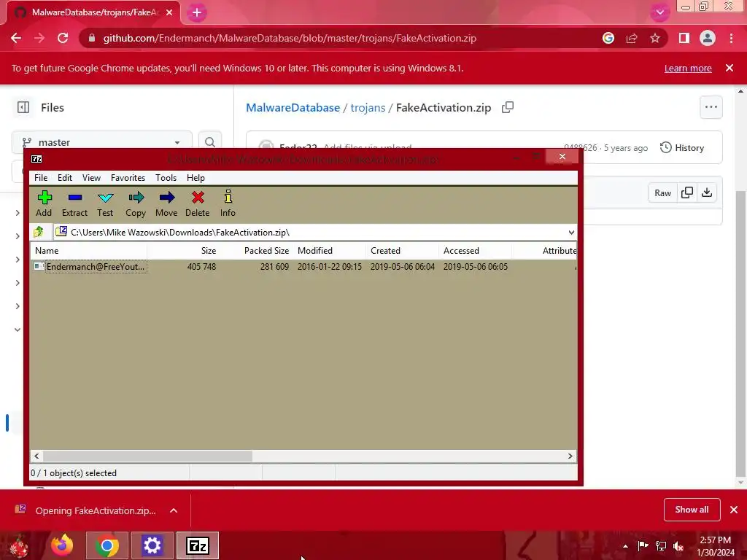Download the raw file from GitHub
Viewport: 747px width, 560px height.
coord(707,192)
